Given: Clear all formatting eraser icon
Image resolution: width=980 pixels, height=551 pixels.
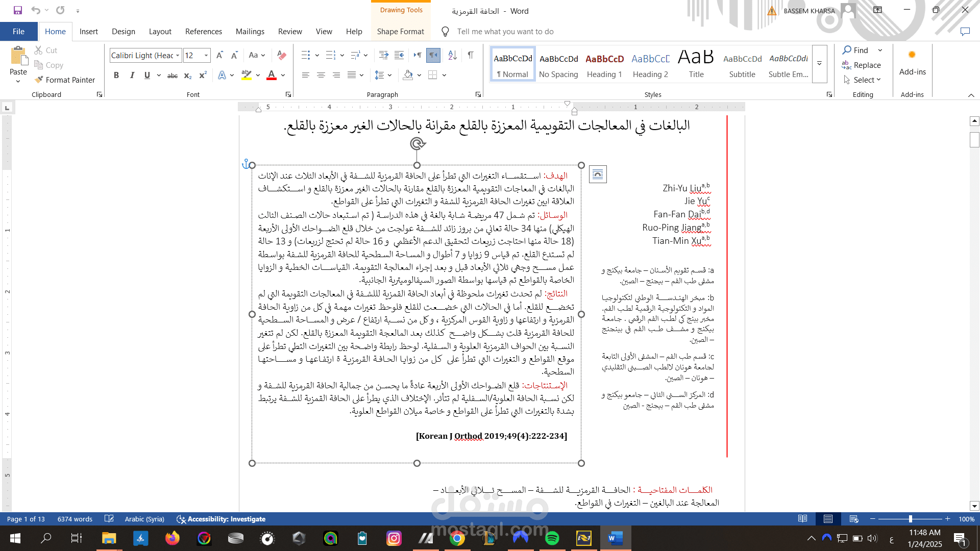Looking at the screenshot, I should point(281,55).
